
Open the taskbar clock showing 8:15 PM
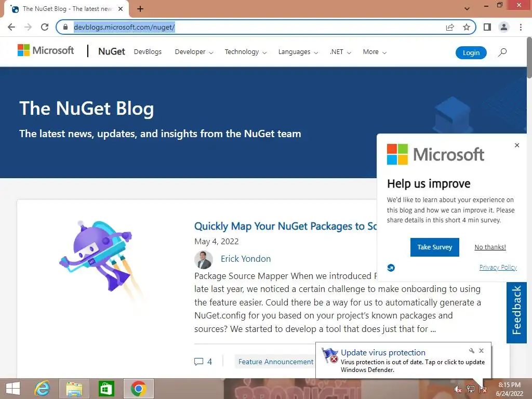pyautogui.click(x=509, y=389)
